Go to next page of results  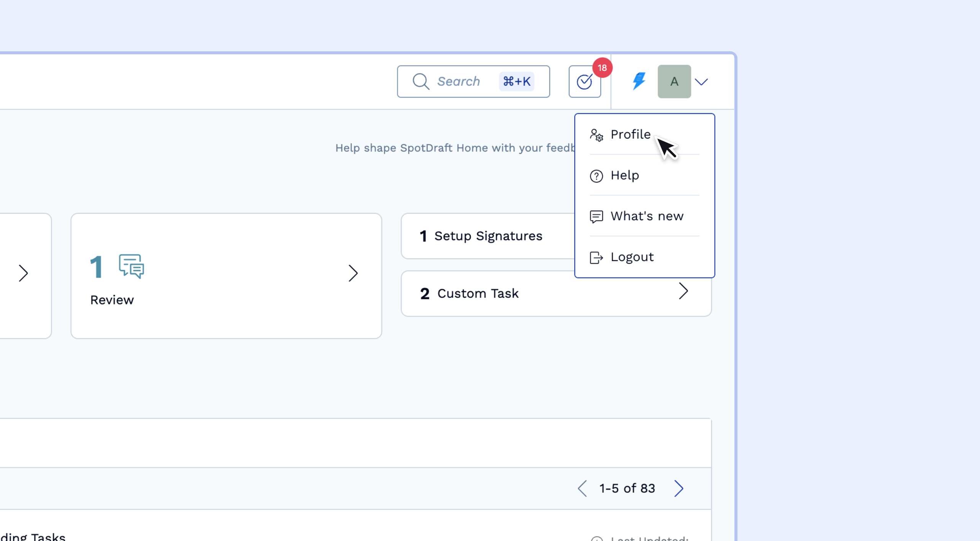pos(679,489)
